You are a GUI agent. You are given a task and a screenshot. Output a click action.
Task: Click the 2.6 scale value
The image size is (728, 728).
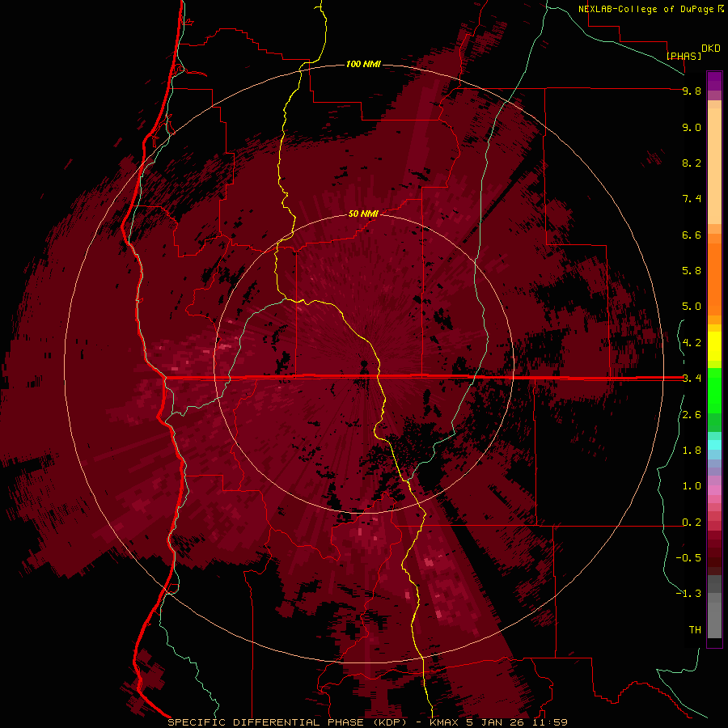tap(692, 415)
